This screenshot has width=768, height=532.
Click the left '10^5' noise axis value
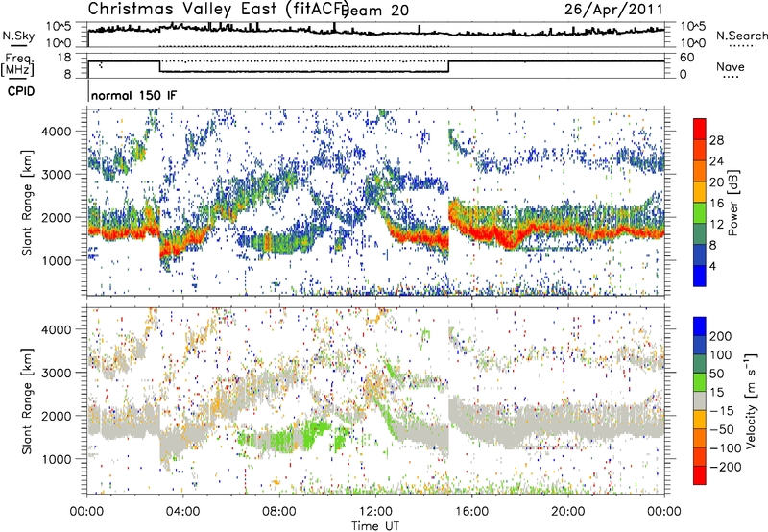pyautogui.click(x=59, y=27)
